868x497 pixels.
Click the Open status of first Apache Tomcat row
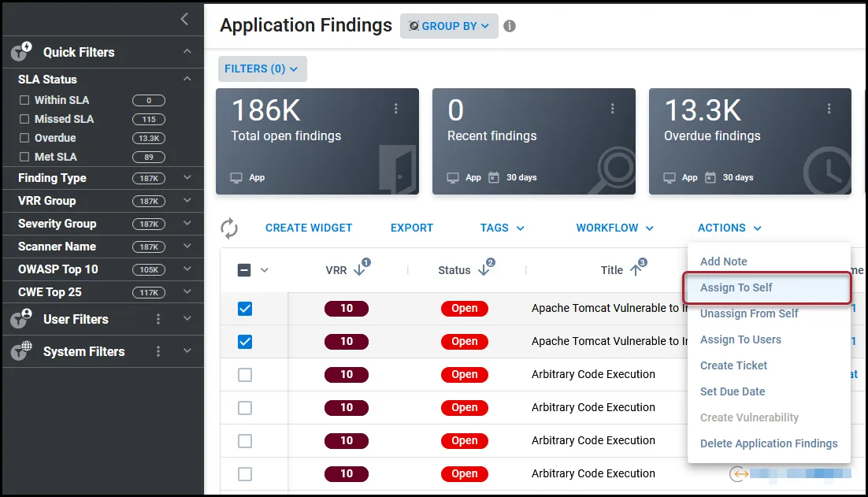click(x=465, y=308)
